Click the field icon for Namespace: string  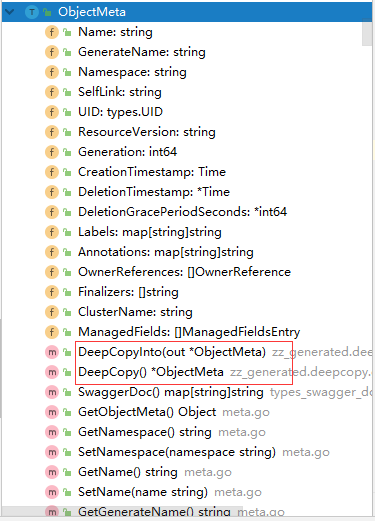click(52, 72)
